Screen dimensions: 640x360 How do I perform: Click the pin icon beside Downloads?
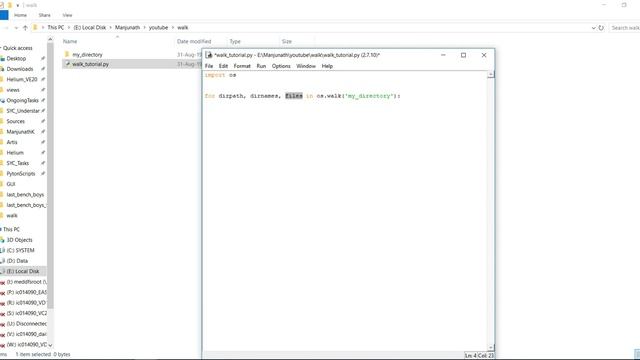[43, 69]
